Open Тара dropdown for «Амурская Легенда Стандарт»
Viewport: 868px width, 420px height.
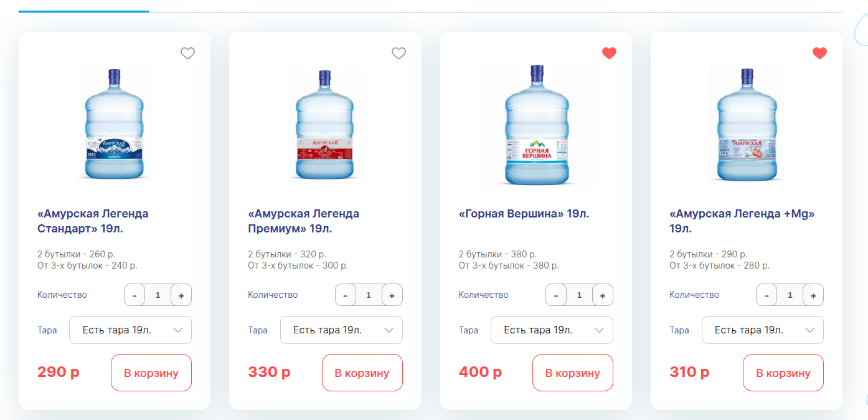point(130,330)
